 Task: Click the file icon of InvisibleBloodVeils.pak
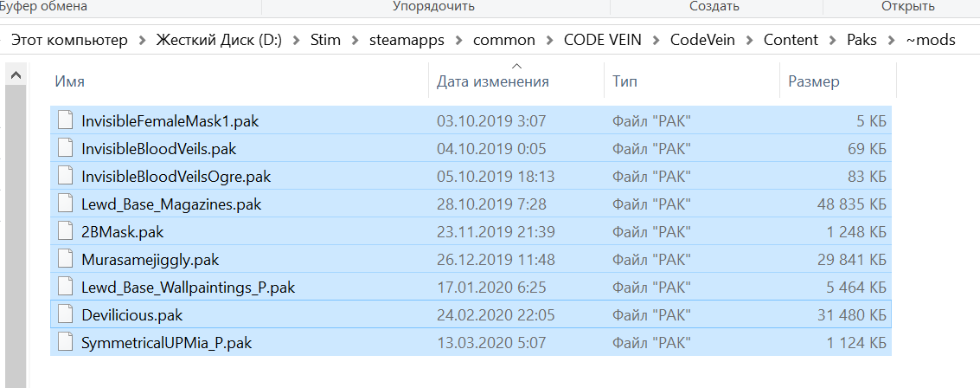click(x=66, y=149)
